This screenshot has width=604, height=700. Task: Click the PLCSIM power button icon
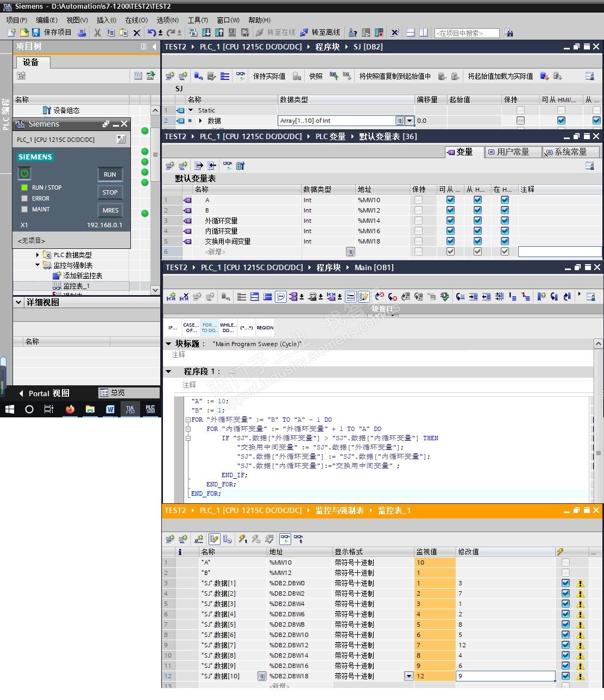tap(24, 173)
